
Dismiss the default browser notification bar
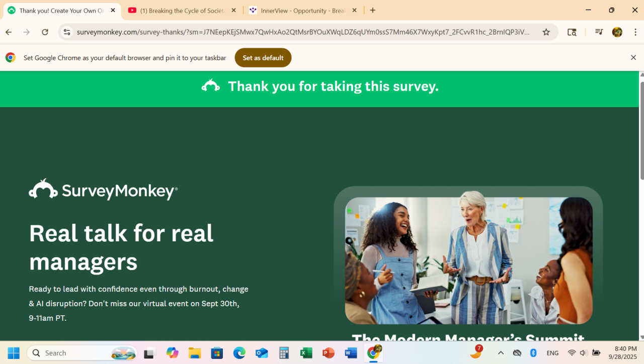[x=633, y=58]
